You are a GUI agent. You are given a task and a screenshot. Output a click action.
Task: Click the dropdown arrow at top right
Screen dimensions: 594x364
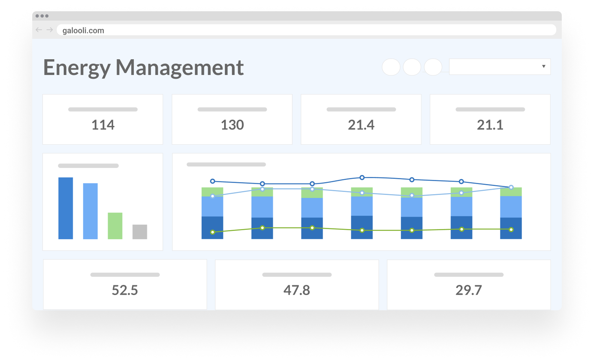543,67
